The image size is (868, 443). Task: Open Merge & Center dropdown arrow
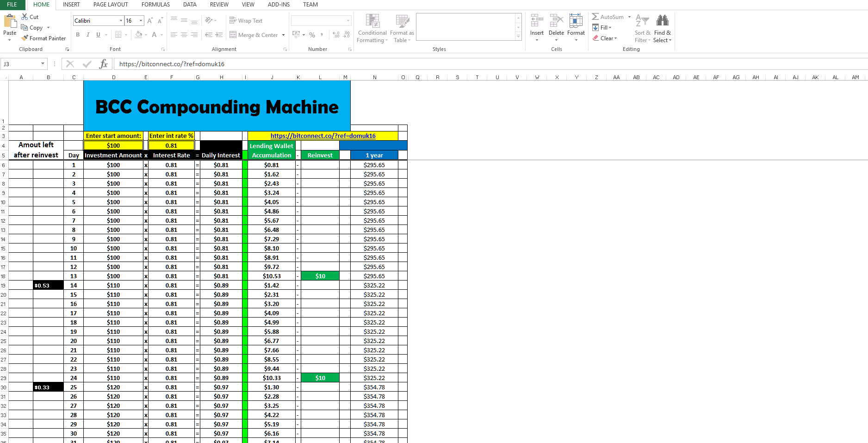(284, 35)
